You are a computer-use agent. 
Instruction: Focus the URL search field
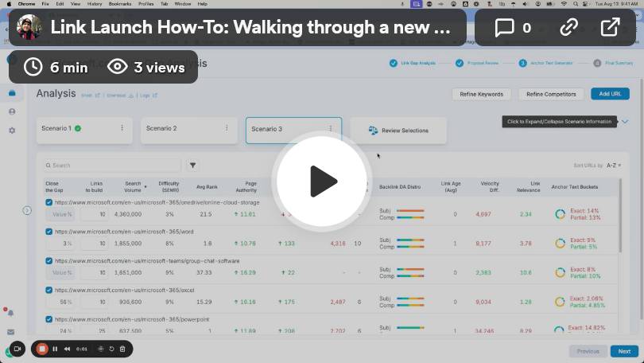point(112,166)
